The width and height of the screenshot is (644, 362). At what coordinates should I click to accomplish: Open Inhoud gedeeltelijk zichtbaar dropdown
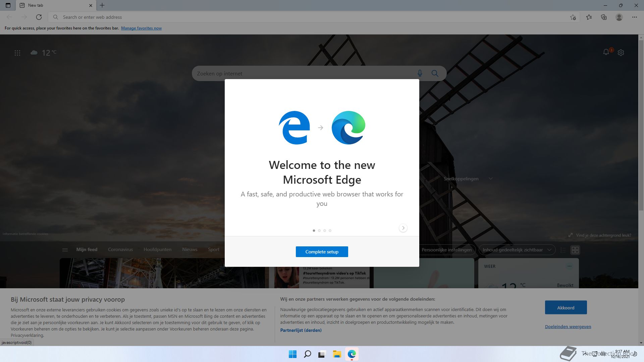tap(517, 250)
